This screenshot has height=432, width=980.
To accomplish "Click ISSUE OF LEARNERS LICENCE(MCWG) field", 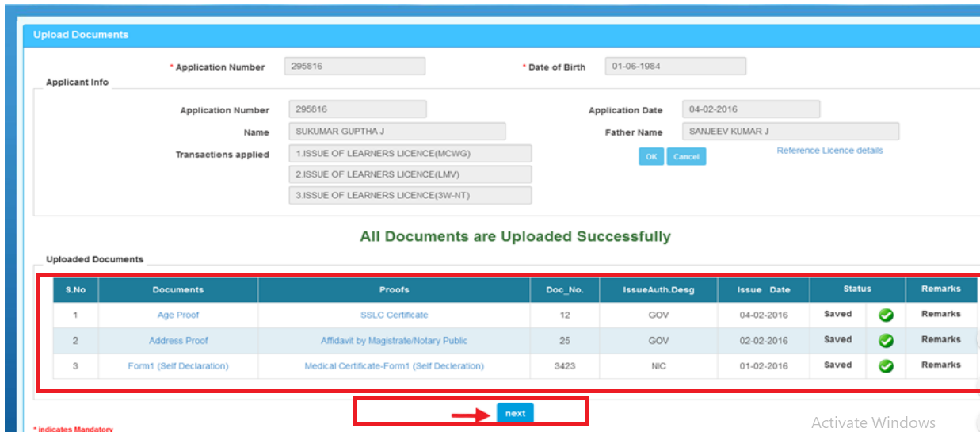I will coord(410,153).
